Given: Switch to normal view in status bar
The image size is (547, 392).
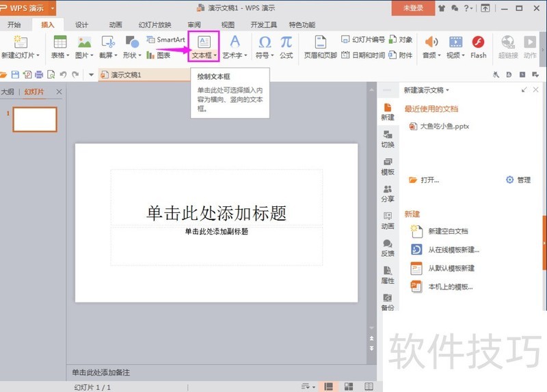Looking at the screenshot, I should click(329, 387).
